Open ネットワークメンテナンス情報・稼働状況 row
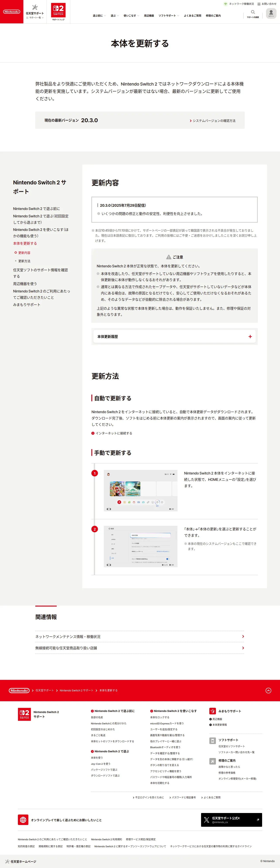Viewport: 280px width, 868px height. (140, 636)
